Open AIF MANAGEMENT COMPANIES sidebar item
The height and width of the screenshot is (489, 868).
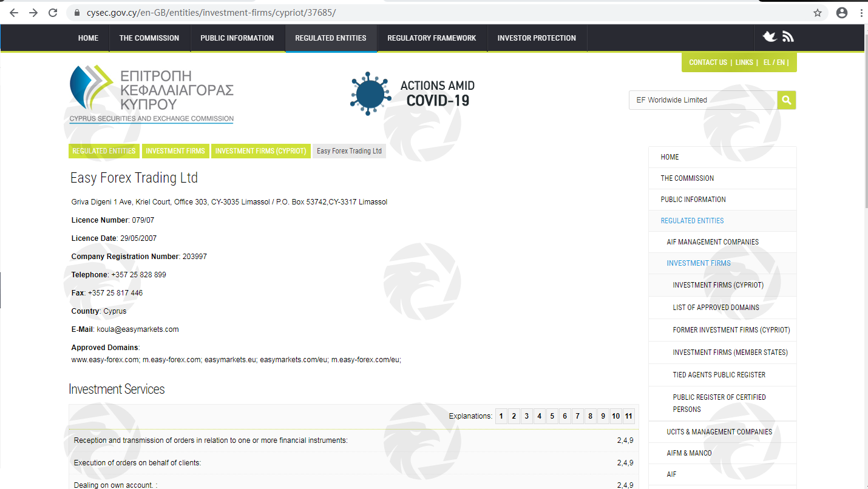722,242
